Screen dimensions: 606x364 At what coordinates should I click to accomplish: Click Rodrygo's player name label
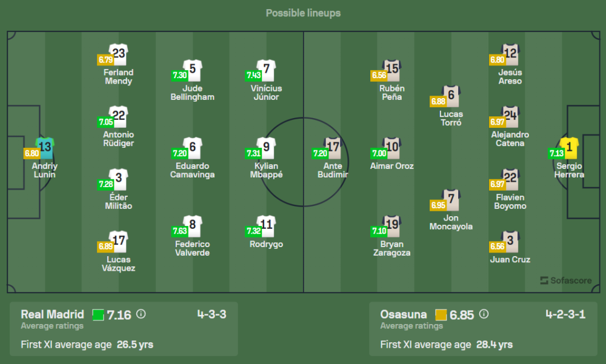266,244
